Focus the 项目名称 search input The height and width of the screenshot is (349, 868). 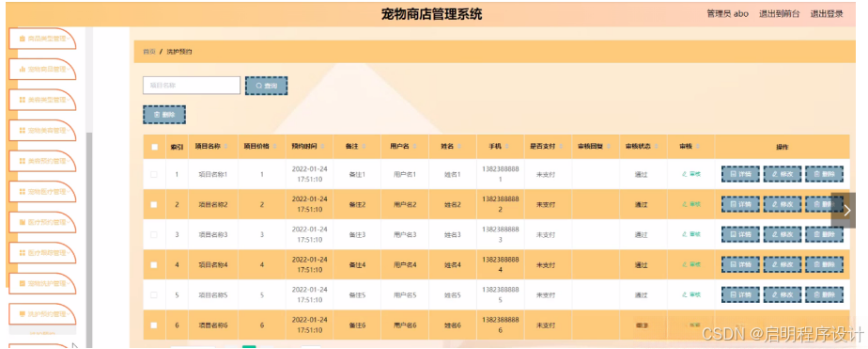tap(192, 86)
